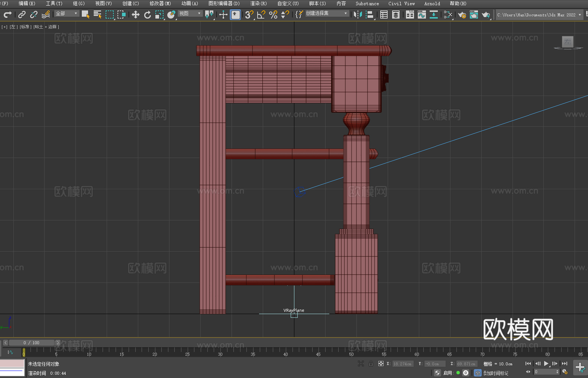Click the Redo arrow icon
This screenshot has height=378, width=588.
(x=7, y=14)
